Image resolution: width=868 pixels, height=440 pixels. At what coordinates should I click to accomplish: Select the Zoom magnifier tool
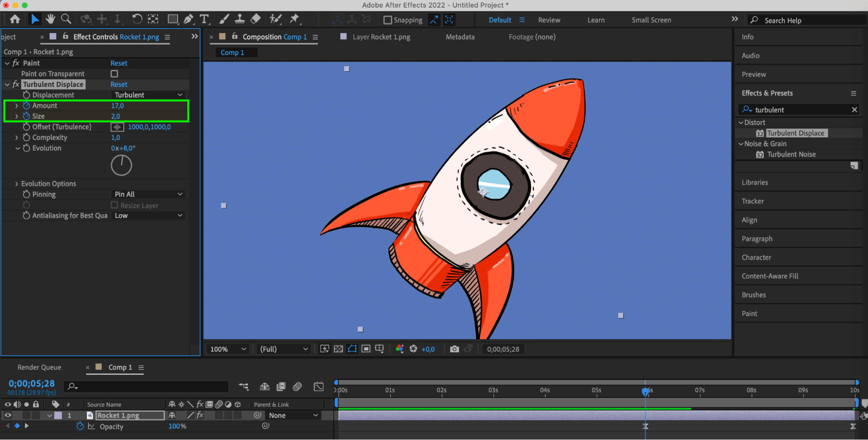66,19
